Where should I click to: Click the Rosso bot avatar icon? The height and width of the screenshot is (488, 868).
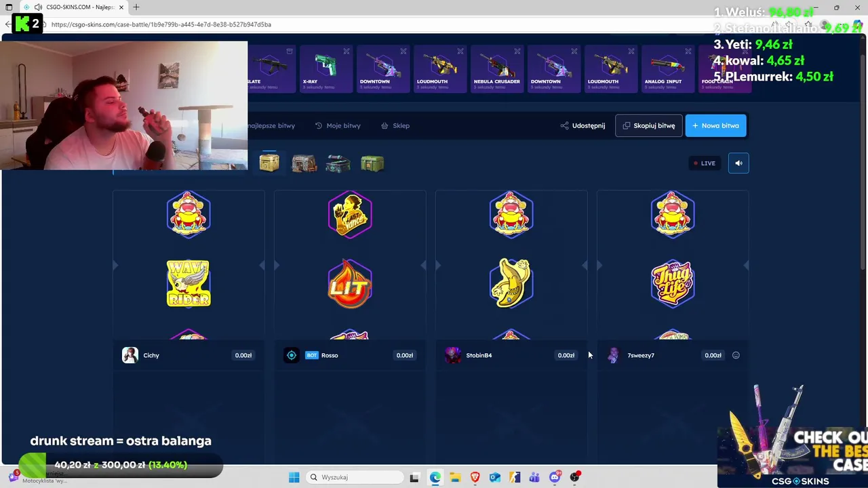[291, 355]
